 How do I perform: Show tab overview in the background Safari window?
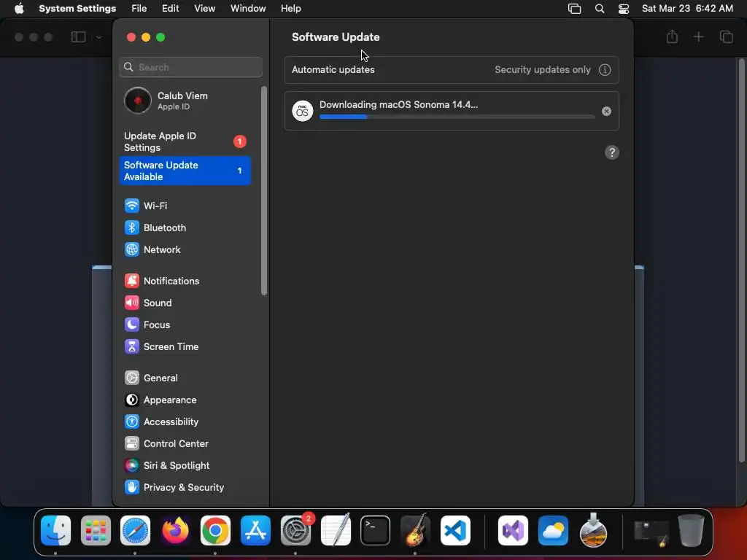pos(726,36)
